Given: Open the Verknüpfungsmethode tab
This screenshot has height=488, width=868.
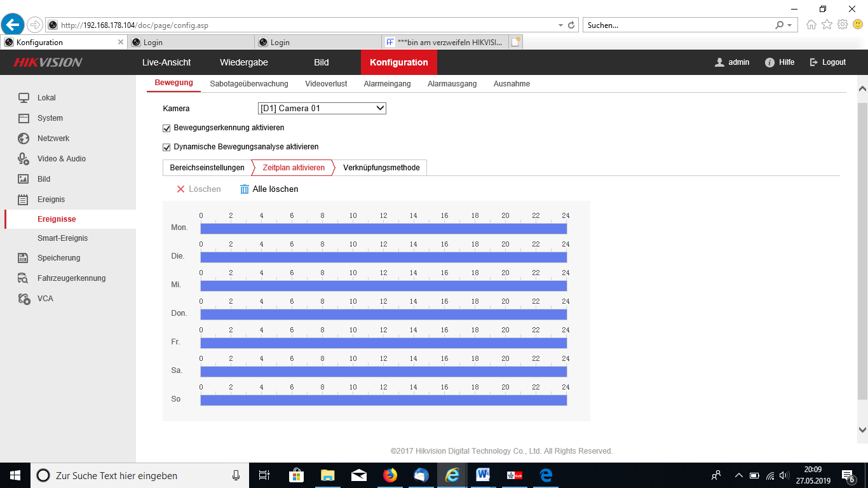Looking at the screenshot, I should click(381, 168).
